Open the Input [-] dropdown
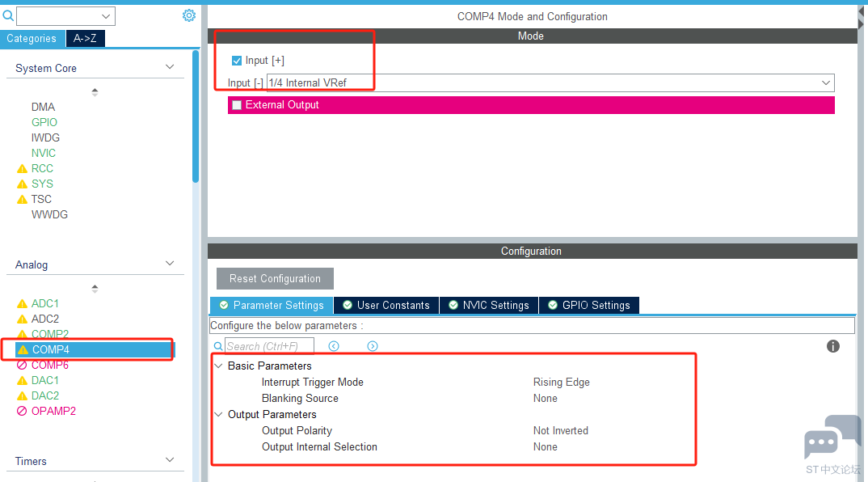Viewport: 868px width, 482px height. [x=550, y=82]
